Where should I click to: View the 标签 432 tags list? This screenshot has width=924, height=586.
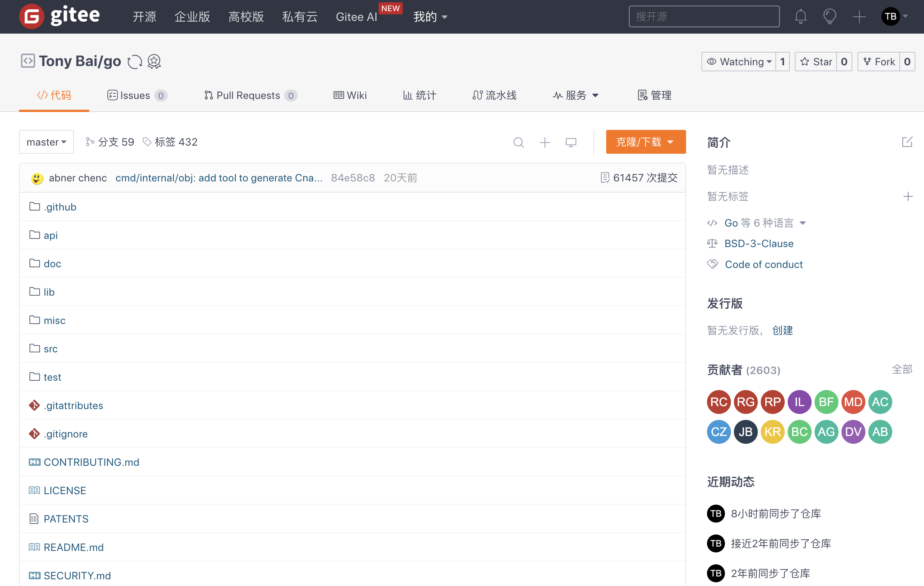tap(170, 142)
